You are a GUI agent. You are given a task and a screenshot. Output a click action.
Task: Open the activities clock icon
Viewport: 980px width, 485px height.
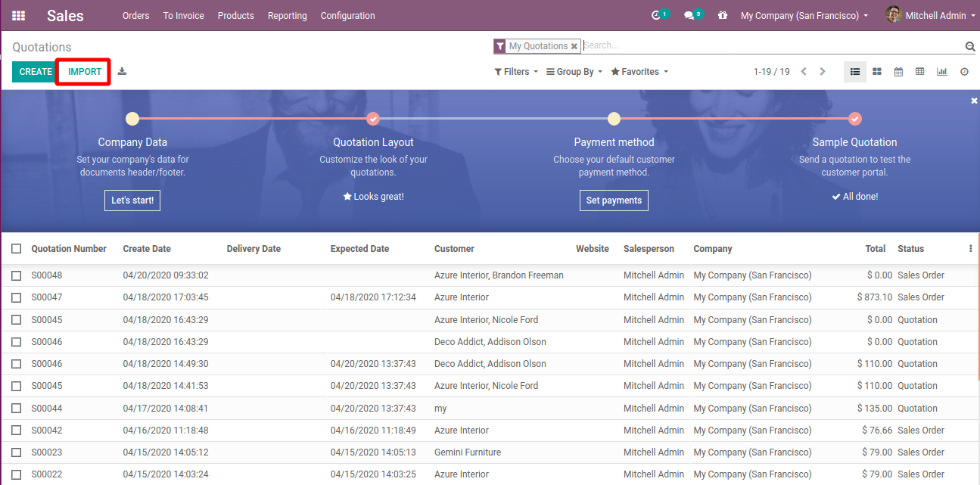point(656,15)
